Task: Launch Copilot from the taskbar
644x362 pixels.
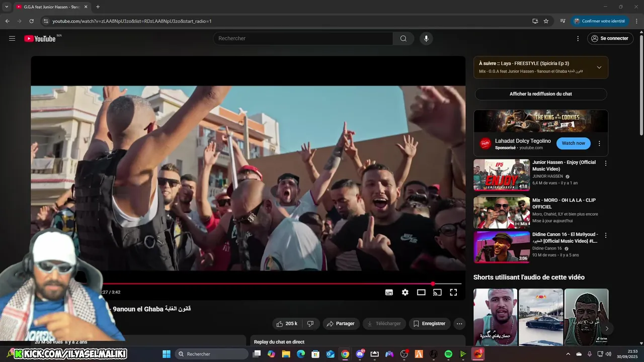Action: point(271,354)
